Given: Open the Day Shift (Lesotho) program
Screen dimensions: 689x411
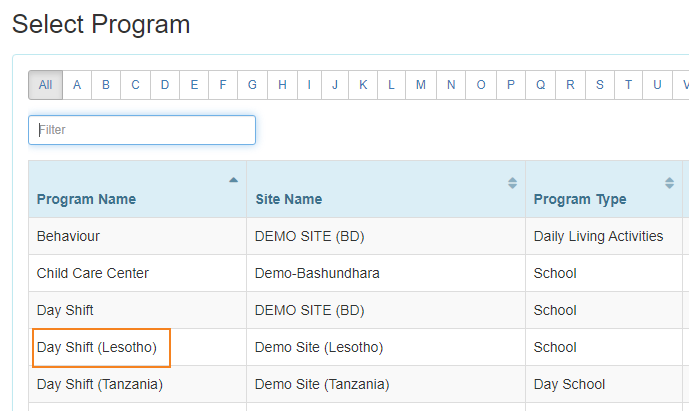Looking at the screenshot, I should click(x=97, y=348).
